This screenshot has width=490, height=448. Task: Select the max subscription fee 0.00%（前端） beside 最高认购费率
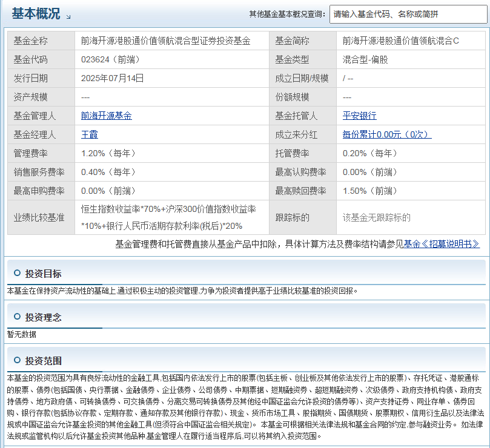370,172
